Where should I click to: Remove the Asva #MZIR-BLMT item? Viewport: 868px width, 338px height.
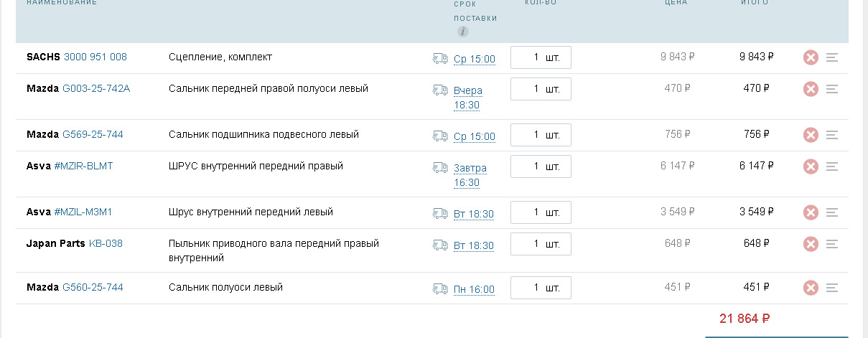pos(811,166)
